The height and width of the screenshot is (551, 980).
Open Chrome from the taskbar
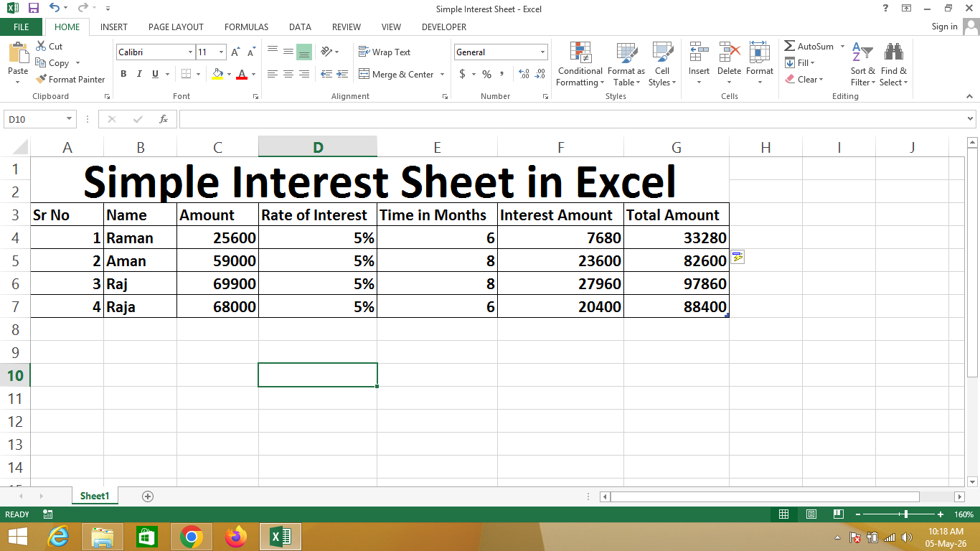click(x=191, y=537)
